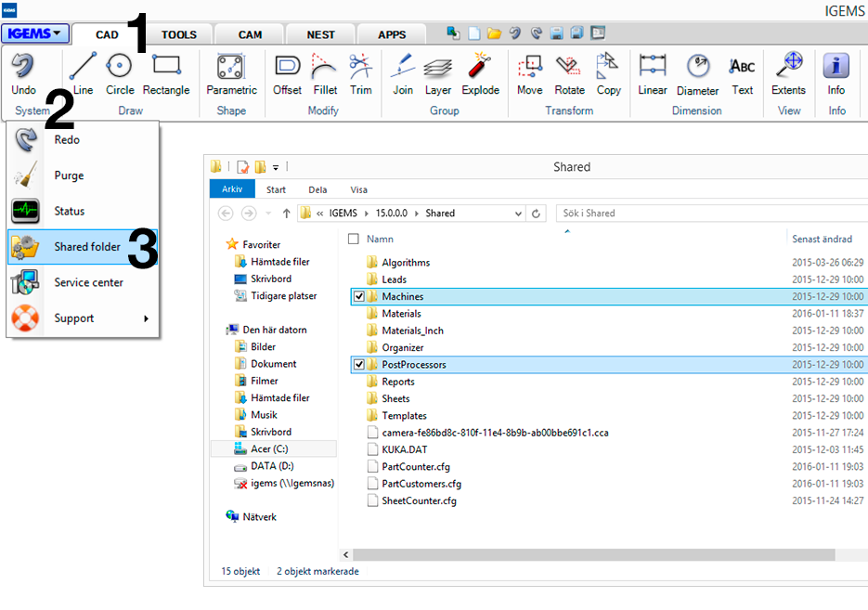Viewport: 868px width, 610px height.
Task: Select the Move transform tool
Action: click(530, 74)
